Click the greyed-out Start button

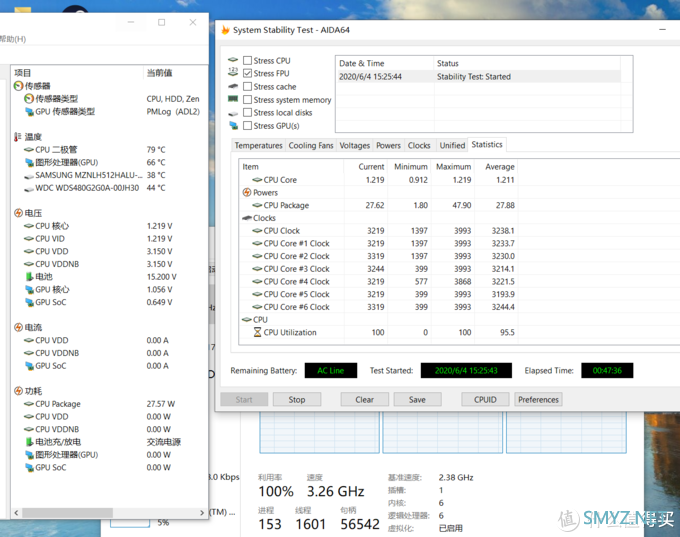(244, 399)
